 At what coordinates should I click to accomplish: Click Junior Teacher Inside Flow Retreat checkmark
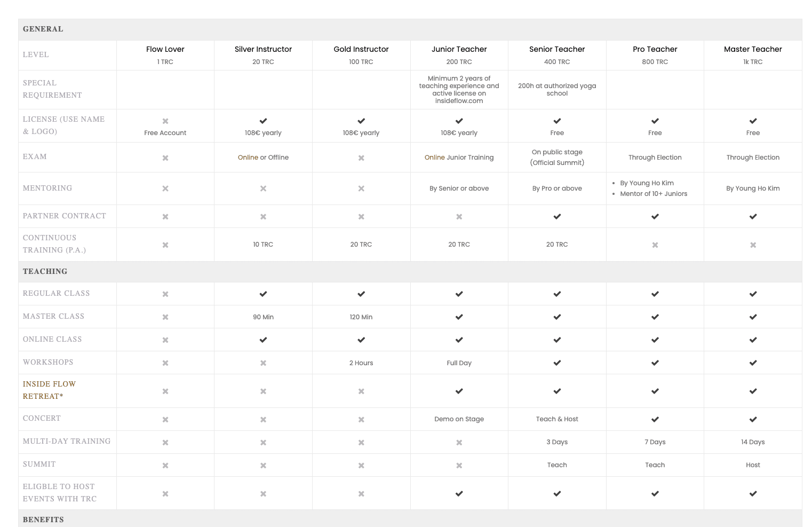(x=459, y=391)
